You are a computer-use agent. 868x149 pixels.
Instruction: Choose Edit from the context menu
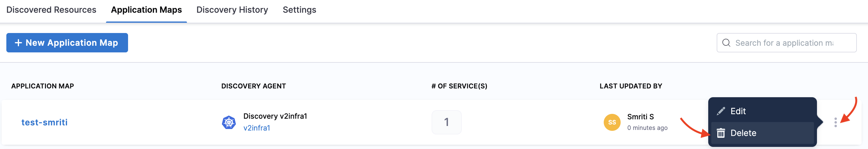[738, 111]
